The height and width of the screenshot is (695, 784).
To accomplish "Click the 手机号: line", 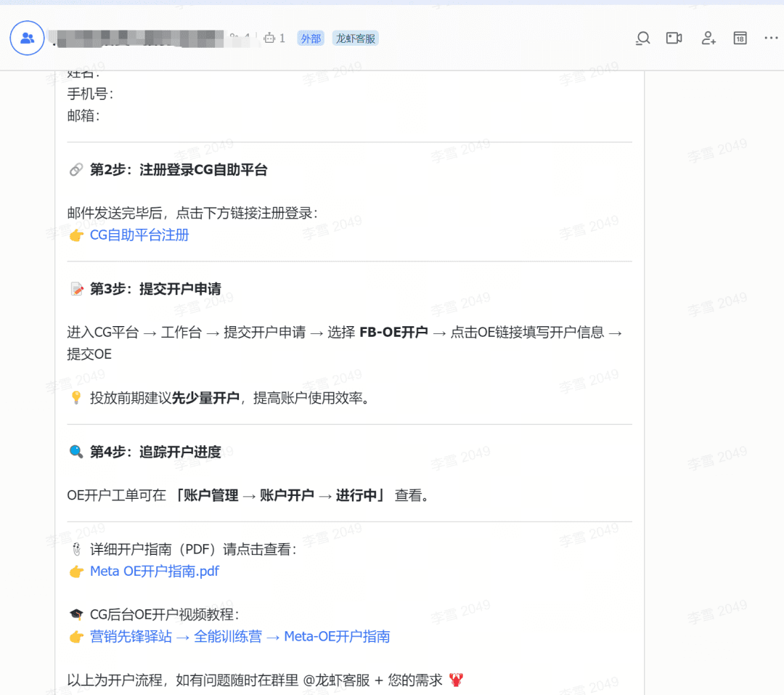I will 90,94.
